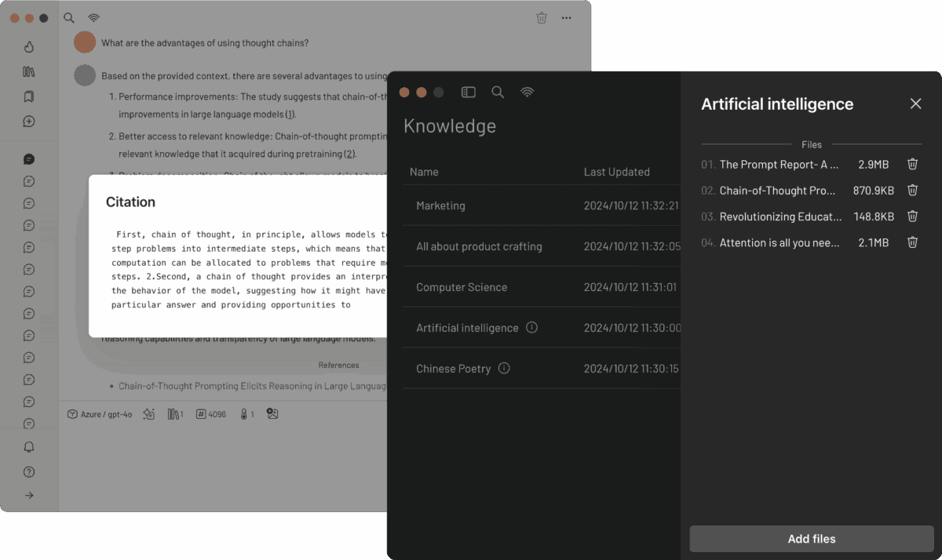Delete the Chain-of-Thought Pro... file
The height and width of the screenshot is (560, 942).
912,190
